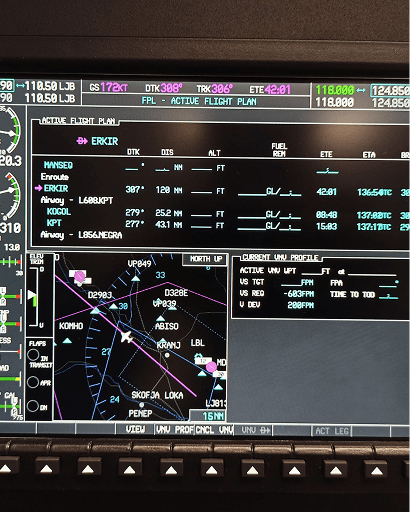Click the flaps IN TRANSIT indicator circle

[33, 355]
